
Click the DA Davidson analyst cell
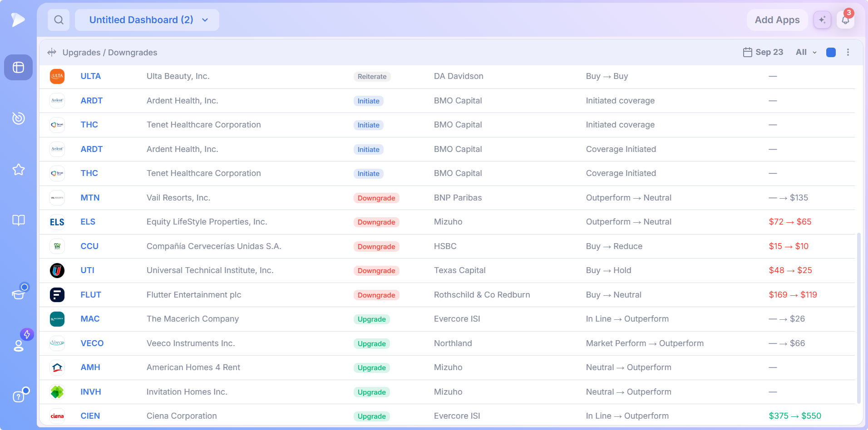pos(459,76)
